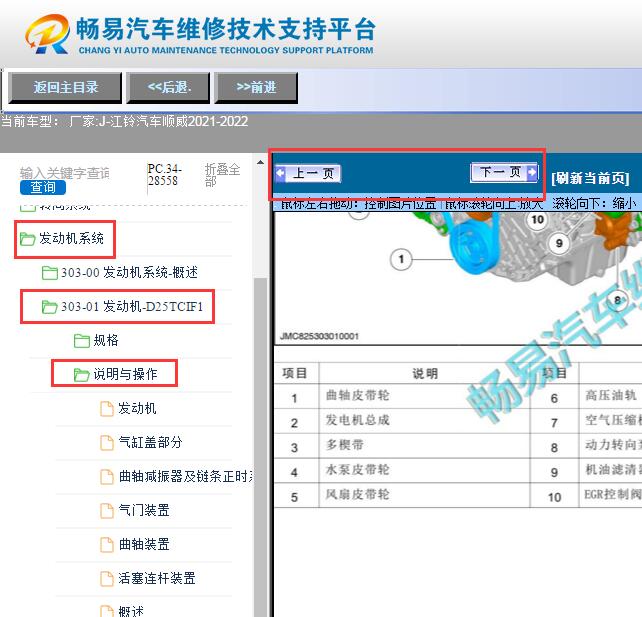
Task: Click 折叠全部 to collapse all
Action: tap(222, 175)
